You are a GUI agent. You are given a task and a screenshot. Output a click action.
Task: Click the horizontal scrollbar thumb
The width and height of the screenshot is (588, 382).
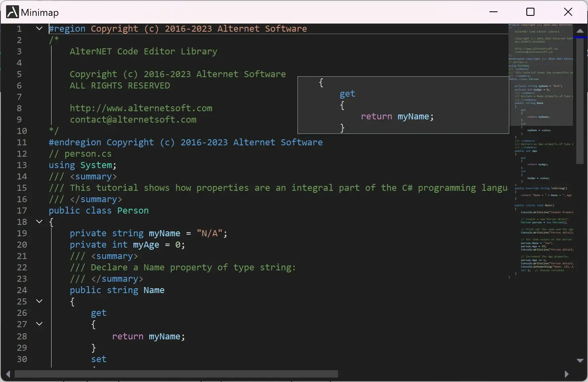pyautogui.click(x=176, y=374)
